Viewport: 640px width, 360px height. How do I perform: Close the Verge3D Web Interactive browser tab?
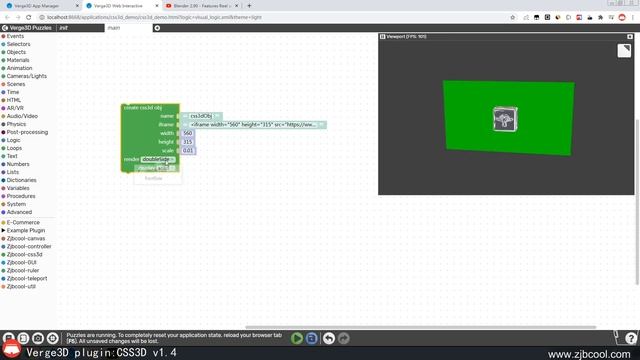(x=157, y=6)
